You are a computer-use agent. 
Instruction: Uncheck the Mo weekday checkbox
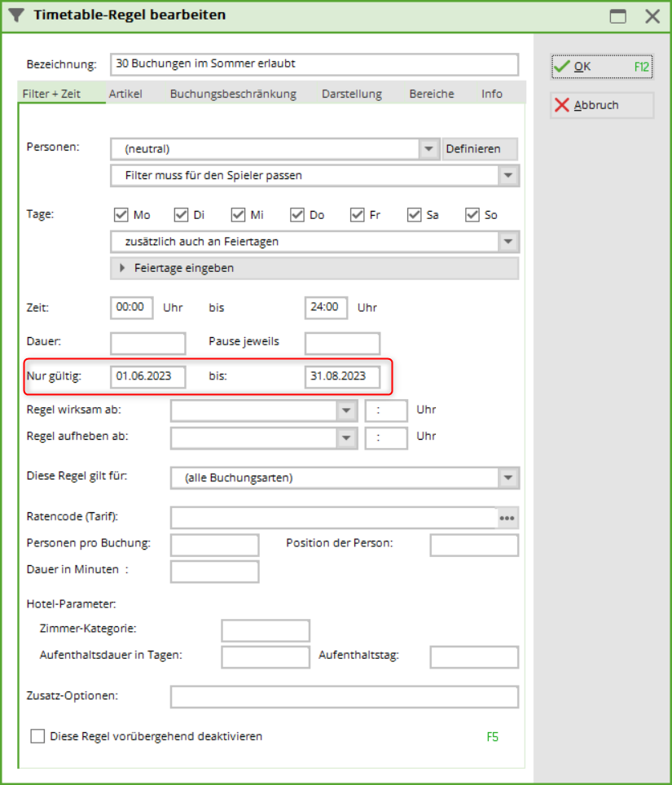121,215
